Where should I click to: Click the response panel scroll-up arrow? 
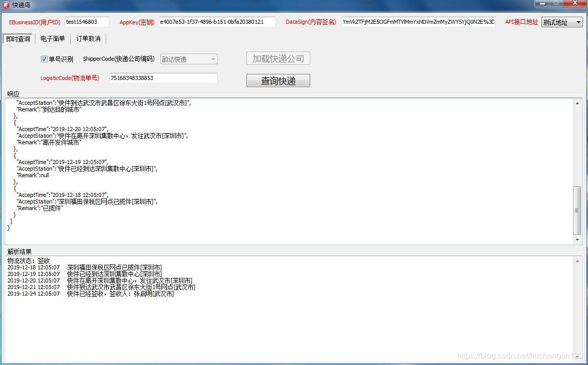(x=577, y=103)
